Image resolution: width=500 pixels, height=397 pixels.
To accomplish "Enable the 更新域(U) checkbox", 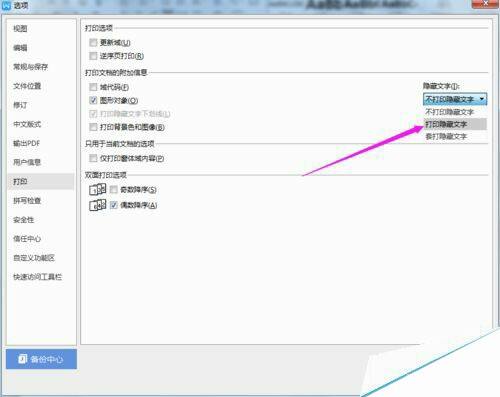I will [x=93, y=42].
